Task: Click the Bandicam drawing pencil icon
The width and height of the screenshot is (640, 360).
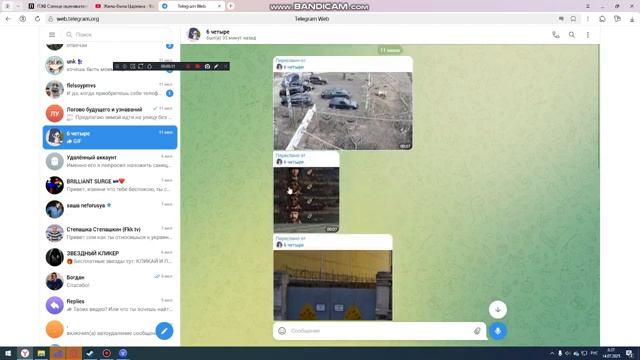Action: click(x=216, y=66)
